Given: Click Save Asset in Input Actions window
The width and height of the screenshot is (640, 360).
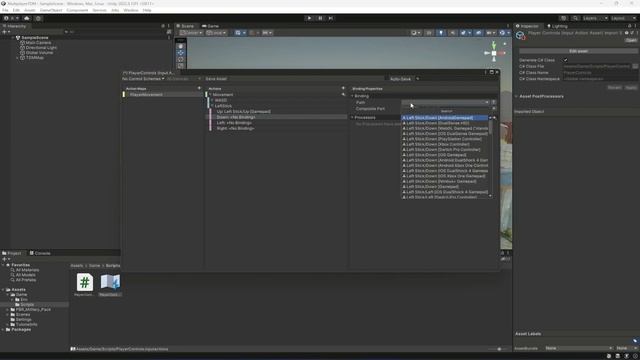Looking at the screenshot, I should [x=216, y=79].
